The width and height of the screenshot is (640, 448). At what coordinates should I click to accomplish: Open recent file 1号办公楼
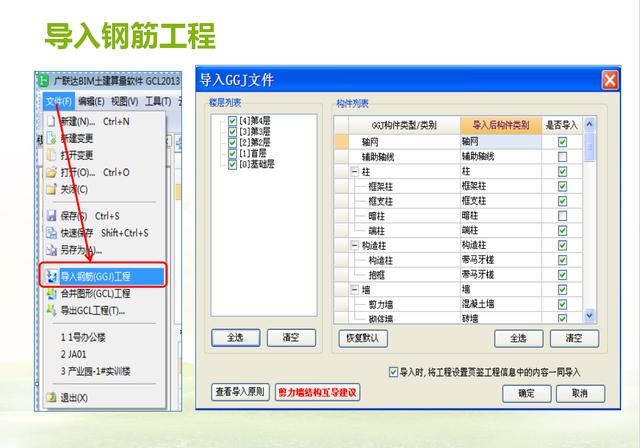pyautogui.click(x=83, y=337)
